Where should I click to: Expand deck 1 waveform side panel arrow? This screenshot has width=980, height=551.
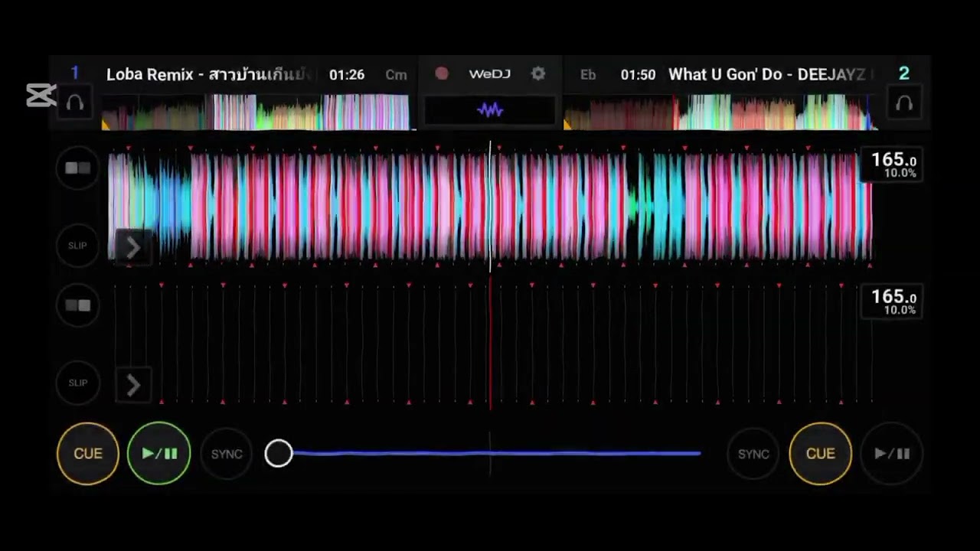tap(132, 247)
